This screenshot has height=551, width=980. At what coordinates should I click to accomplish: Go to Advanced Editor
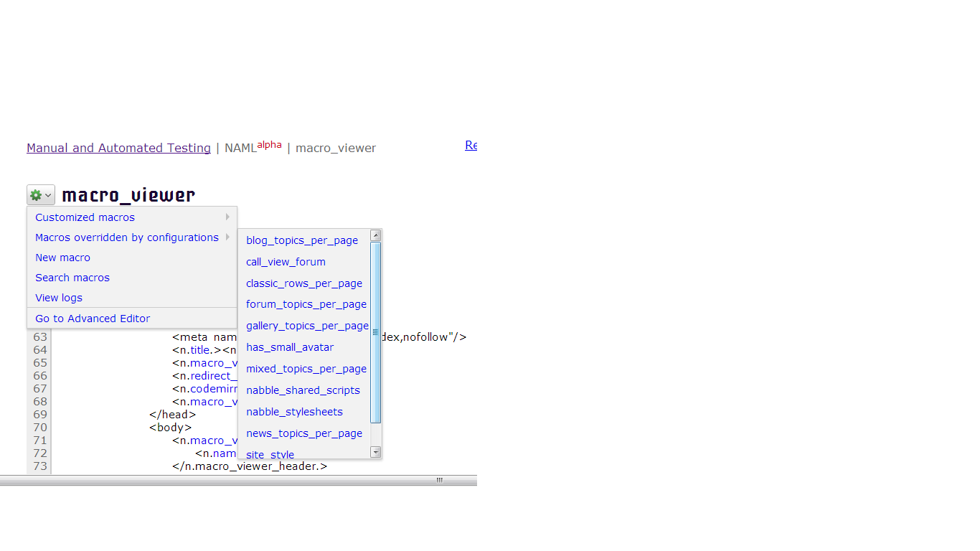click(x=93, y=319)
